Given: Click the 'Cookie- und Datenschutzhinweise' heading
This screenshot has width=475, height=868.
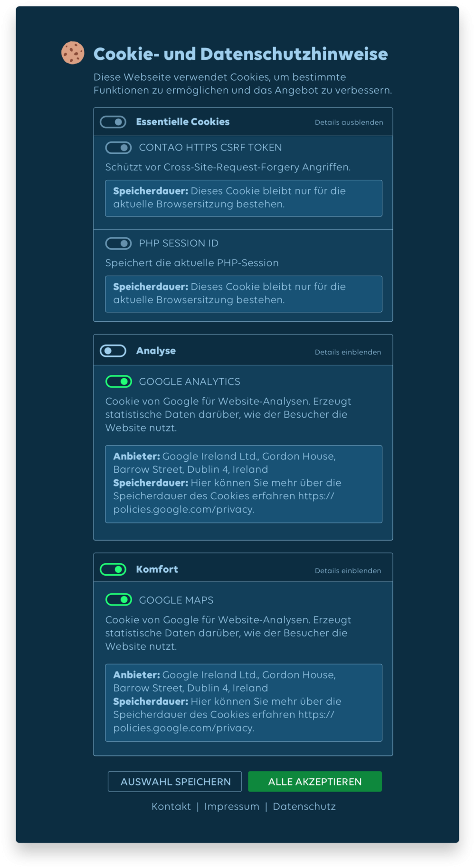Looking at the screenshot, I should pos(240,54).
